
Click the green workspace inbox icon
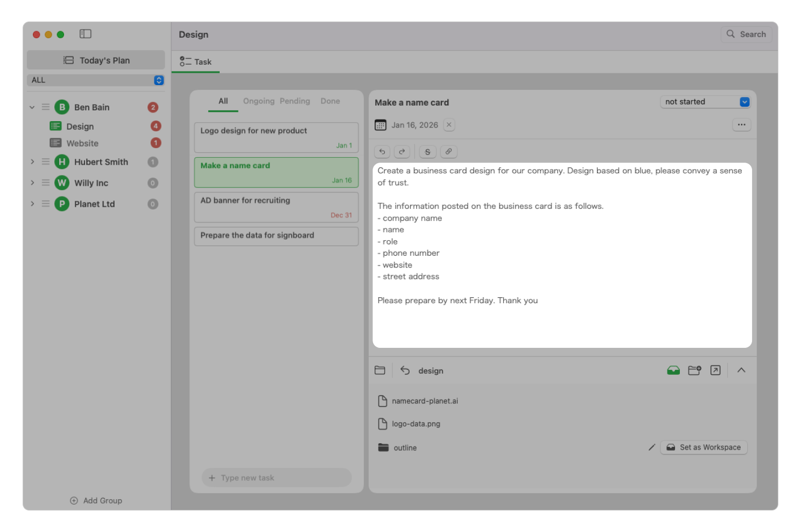(x=673, y=370)
